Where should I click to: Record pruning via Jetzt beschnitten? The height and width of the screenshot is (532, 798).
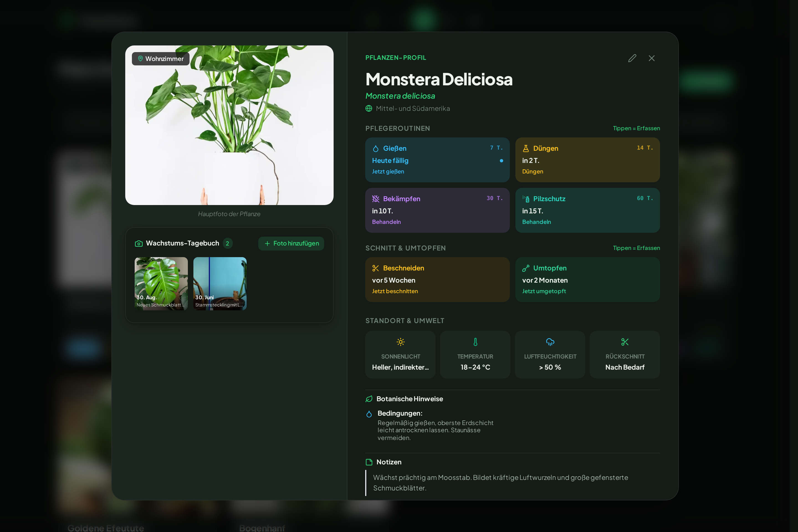tap(395, 291)
